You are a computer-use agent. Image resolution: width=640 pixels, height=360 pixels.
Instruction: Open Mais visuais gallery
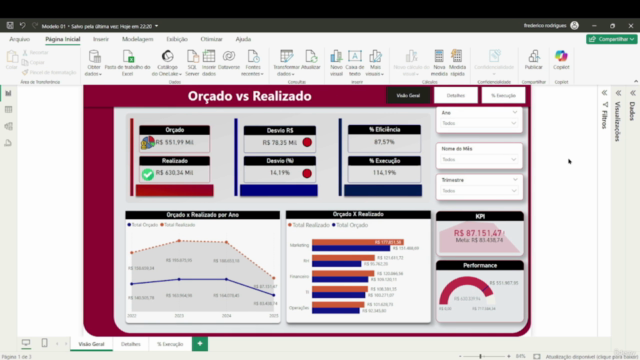375,62
